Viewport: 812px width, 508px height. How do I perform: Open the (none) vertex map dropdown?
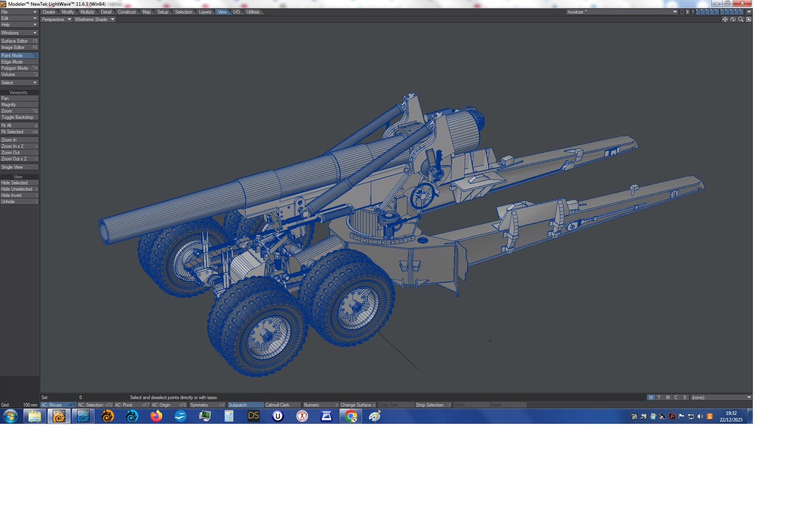[721, 397]
